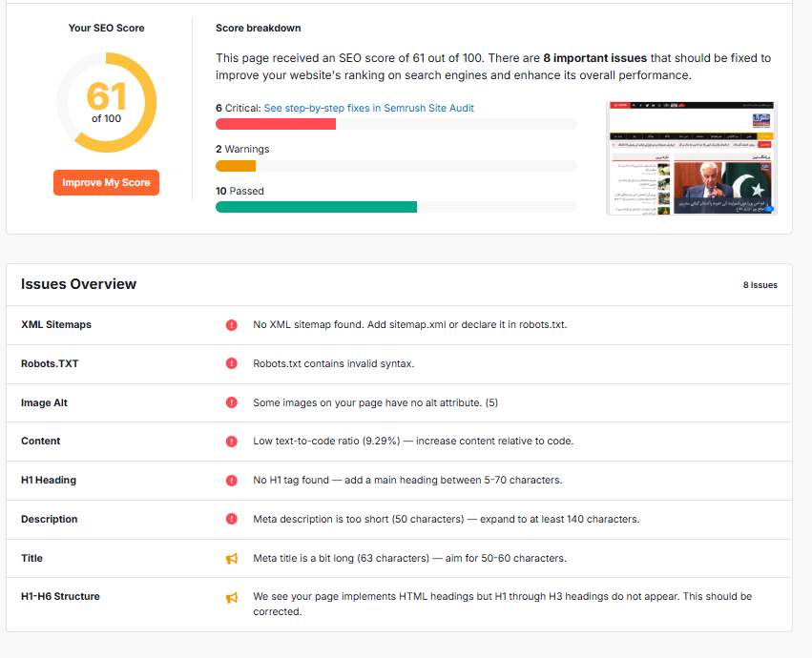Click the 61 of 100 score circle

[x=106, y=103]
